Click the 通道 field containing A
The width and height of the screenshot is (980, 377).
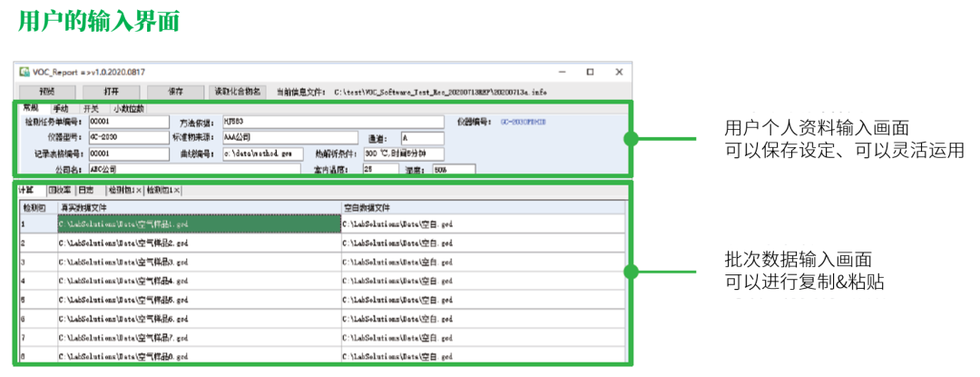(421, 138)
